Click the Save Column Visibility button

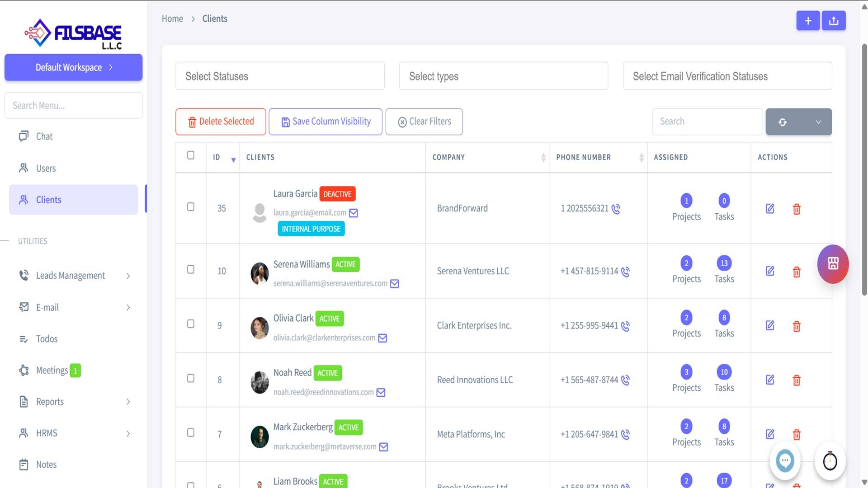(x=325, y=122)
